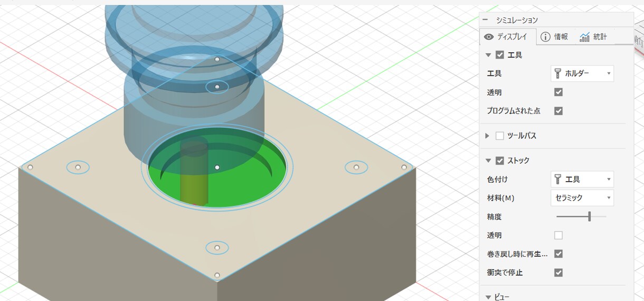Screen dimensions: 644x301
Task: Open the 統計 tab
Action: (x=593, y=37)
